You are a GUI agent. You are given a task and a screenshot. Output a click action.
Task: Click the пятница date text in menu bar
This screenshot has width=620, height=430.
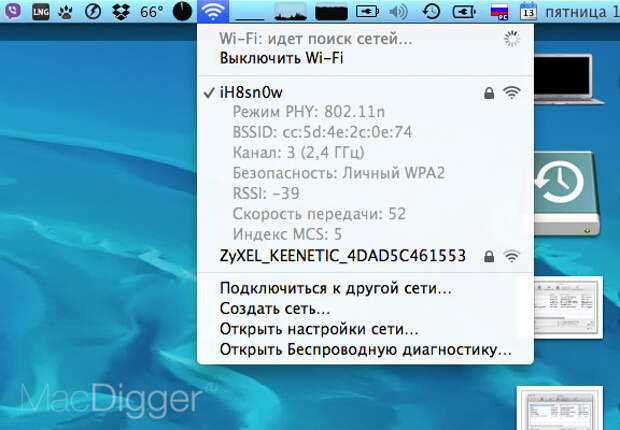point(582,12)
